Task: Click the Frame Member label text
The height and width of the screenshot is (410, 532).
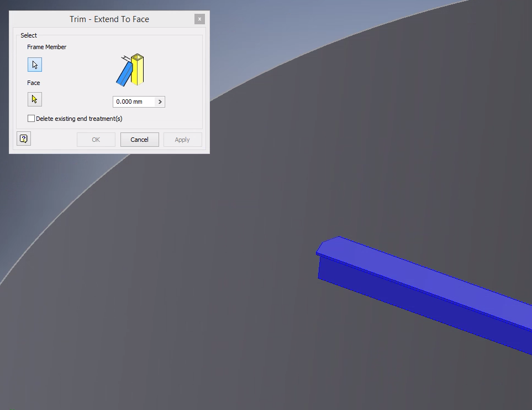Action: coord(46,47)
